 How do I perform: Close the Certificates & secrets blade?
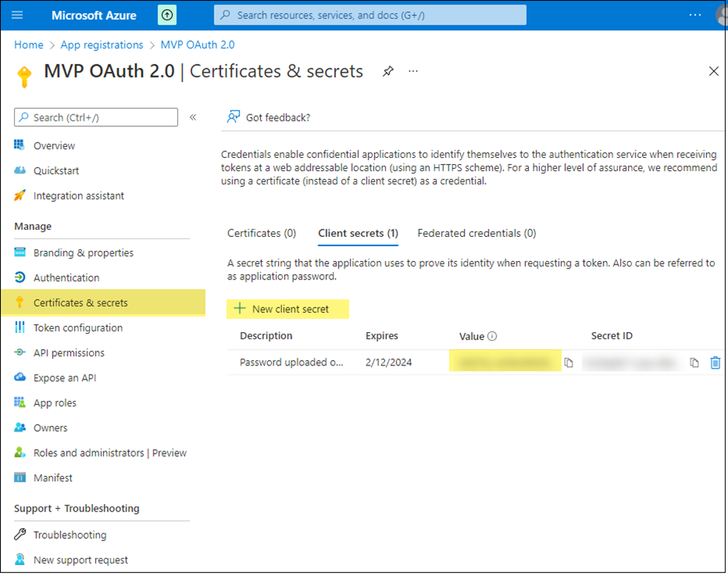coord(713,71)
